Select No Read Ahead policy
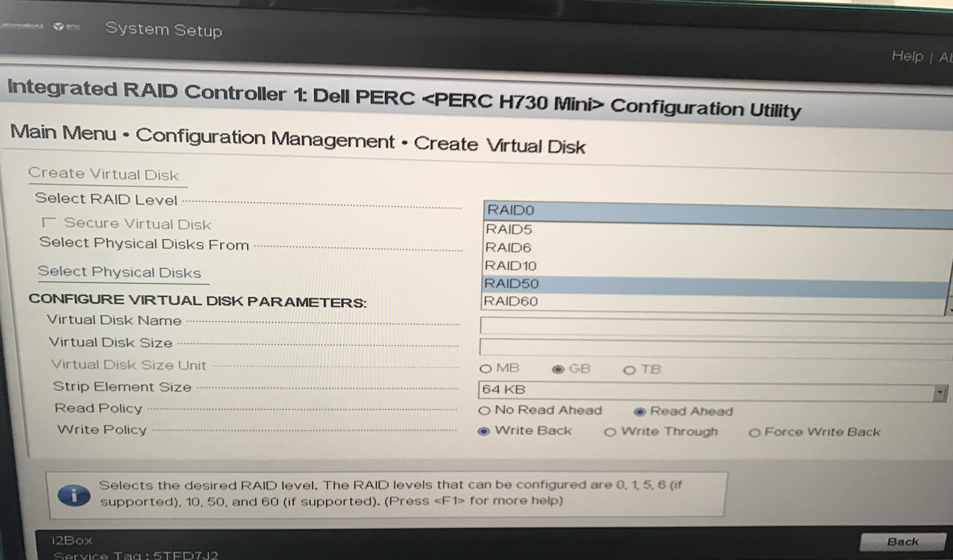 tap(484, 410)
